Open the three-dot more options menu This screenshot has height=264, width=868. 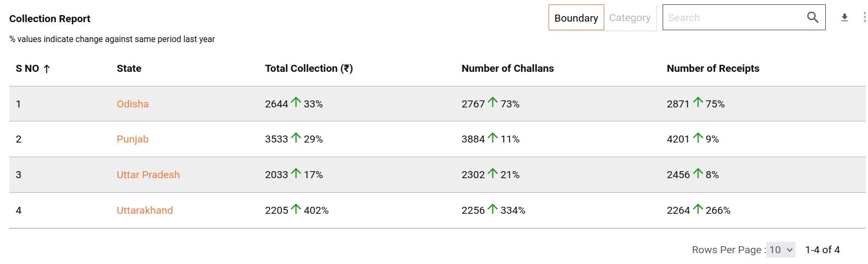864,18
